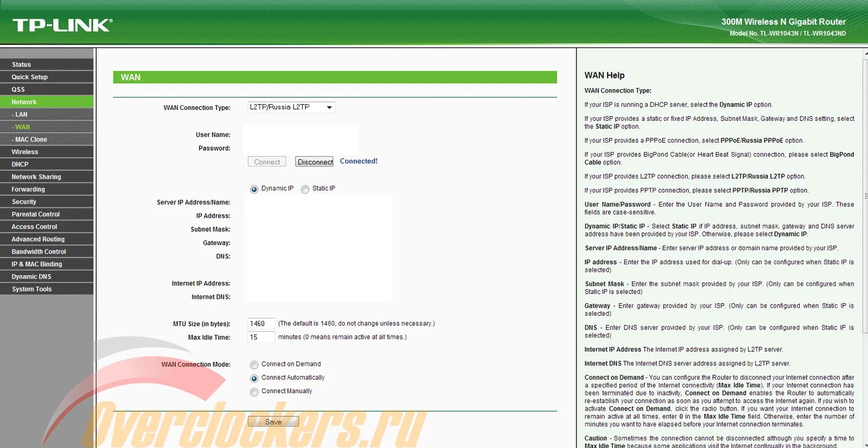Click '300M Wireless N Gigabit Router' text

tap(784, 22)
